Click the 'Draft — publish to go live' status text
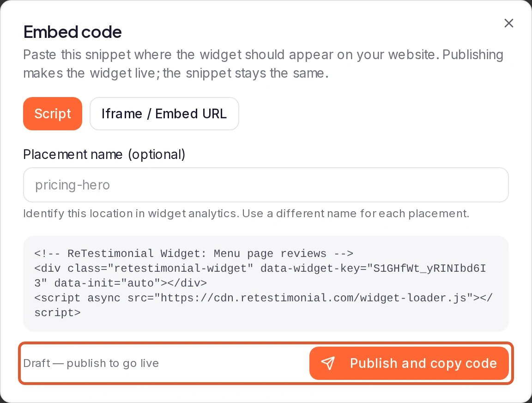The width and height of the screenshot is (532, 403). point(91,363)
